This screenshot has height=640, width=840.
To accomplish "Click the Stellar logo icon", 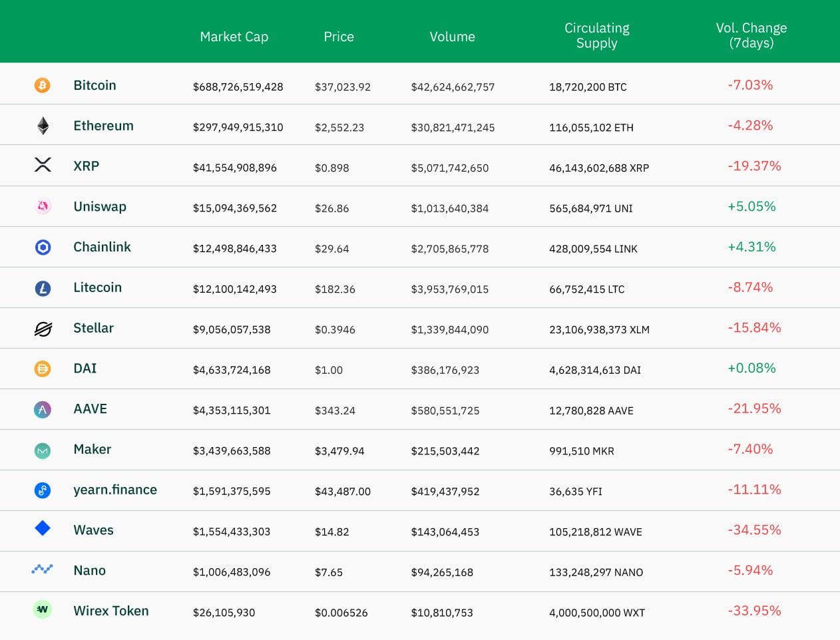I will (x=43, y=329).
